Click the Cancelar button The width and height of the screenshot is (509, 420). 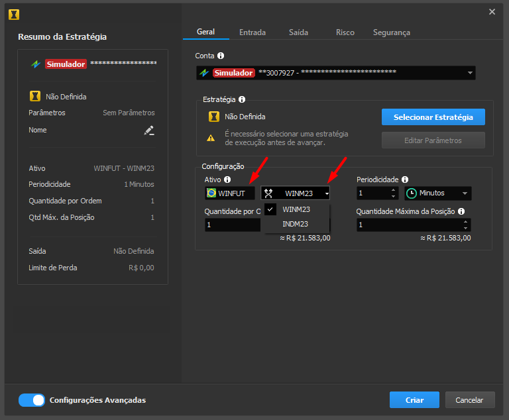click(470, 400)
